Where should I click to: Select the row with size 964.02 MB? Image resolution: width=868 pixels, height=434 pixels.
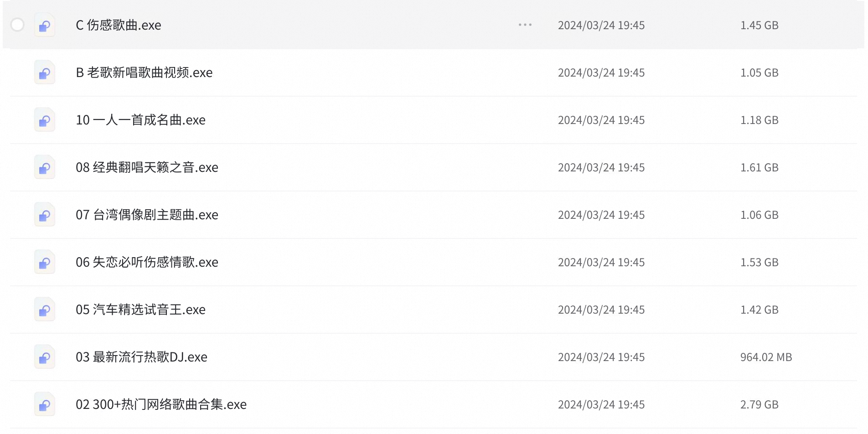(x=434, y=357)
